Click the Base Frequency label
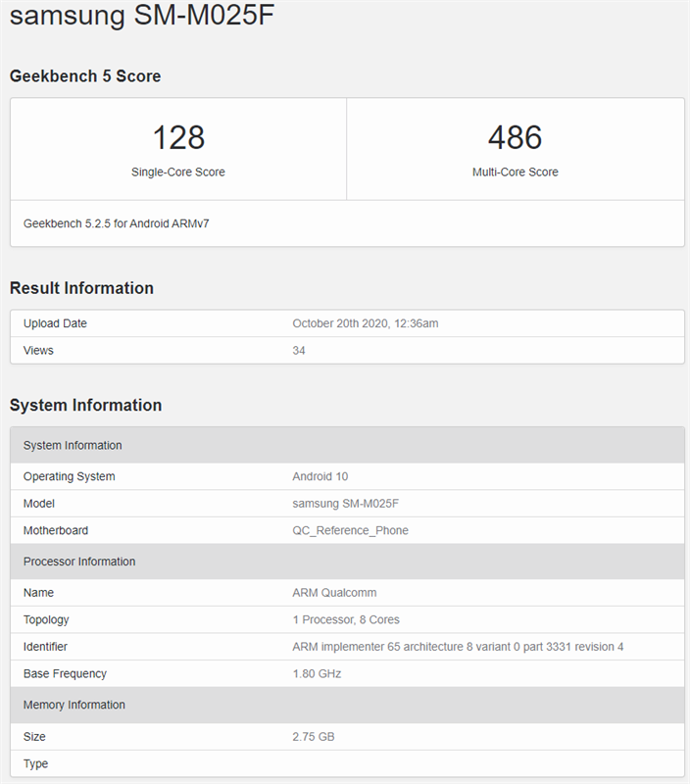Viewport: 690px width, 784px height. click(65, 673)
